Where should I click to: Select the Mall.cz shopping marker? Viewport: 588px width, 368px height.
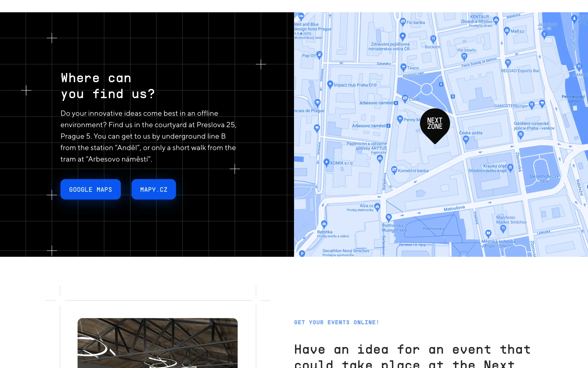click(507, 31)
